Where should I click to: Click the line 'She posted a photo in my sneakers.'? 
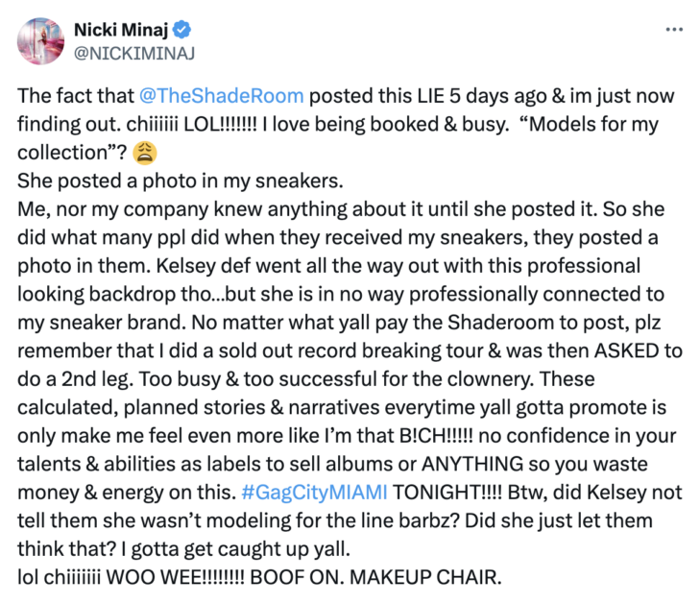[181, 181]
